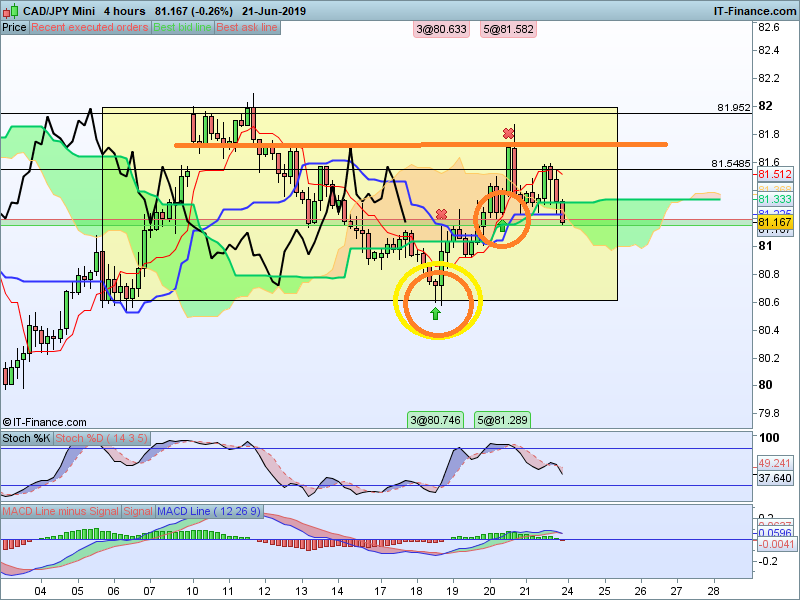The image size is (800, 600).
Task: Click the red 81.512 price tag
Action: 774,174
